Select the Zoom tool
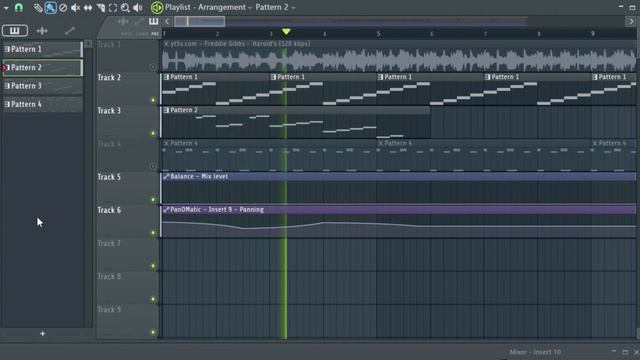 point(125,7)
